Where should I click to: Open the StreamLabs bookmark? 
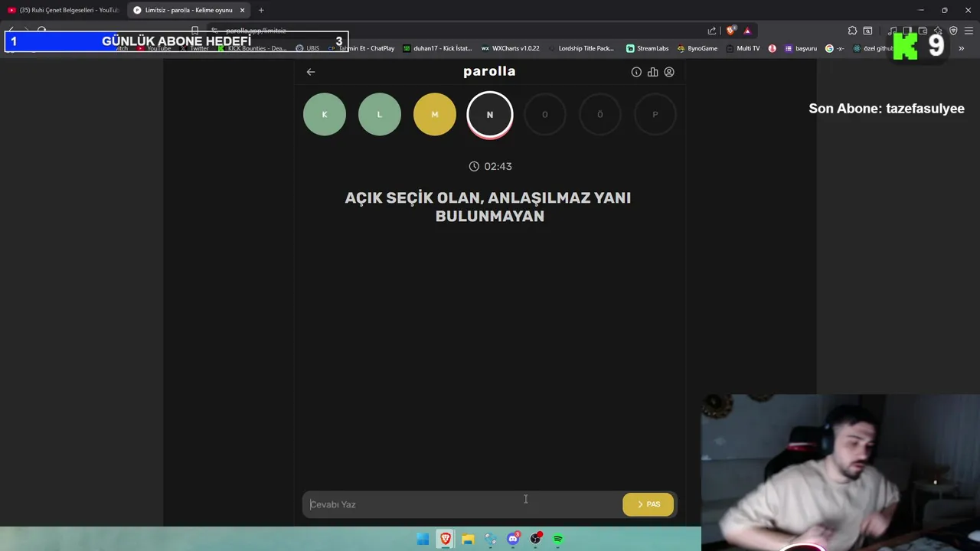coord(647,48)
